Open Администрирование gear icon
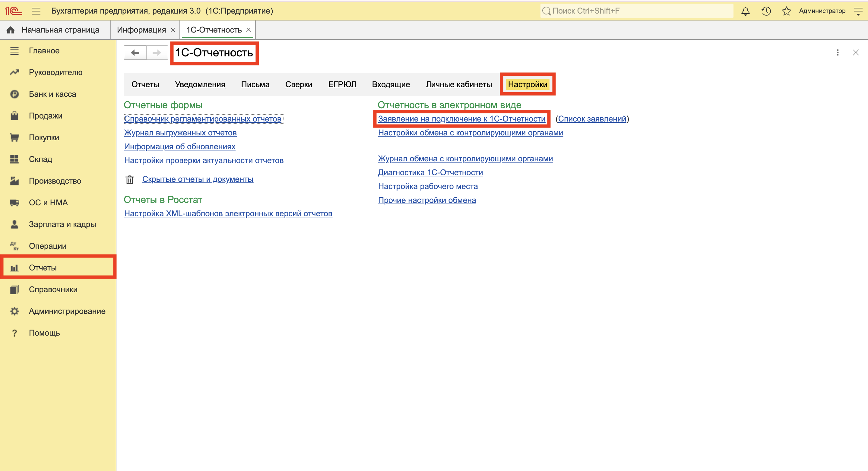868x471 pixels. [14, 311]
